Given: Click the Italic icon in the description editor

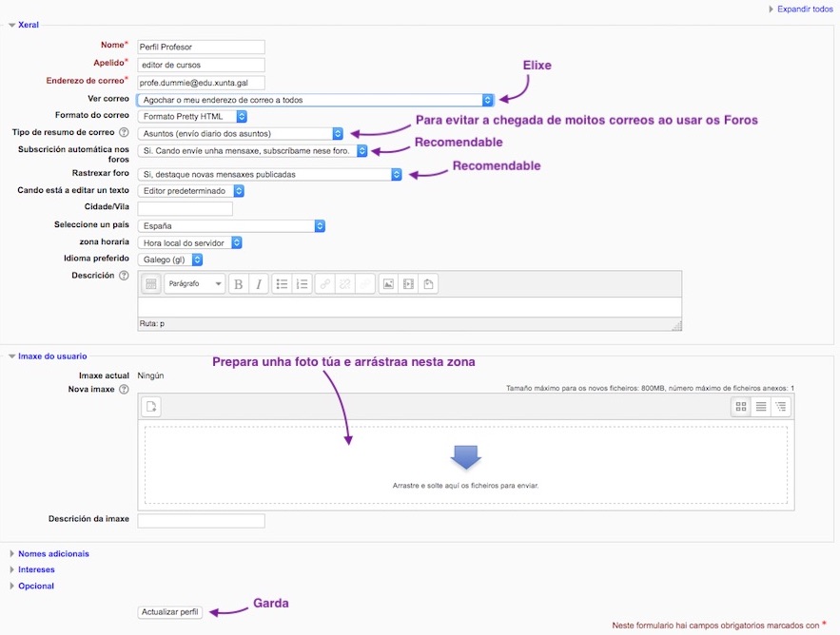Looking at the screenshot, I should pos(258,284).
